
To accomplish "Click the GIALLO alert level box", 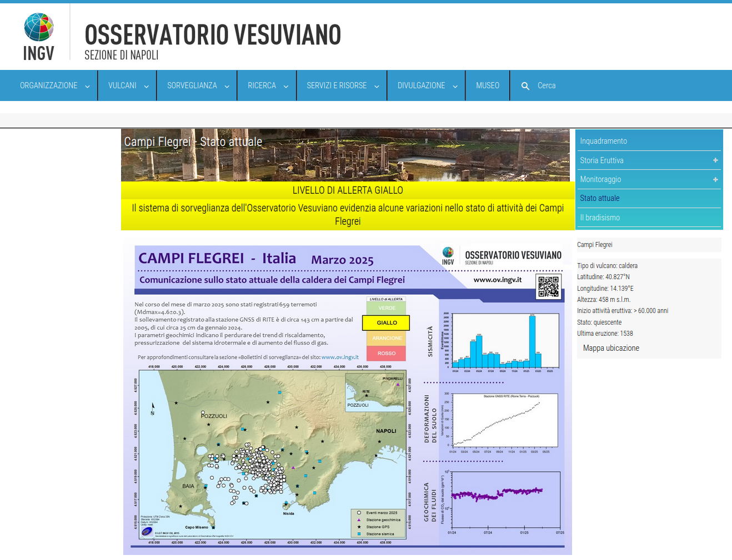I will coord(386,322).
